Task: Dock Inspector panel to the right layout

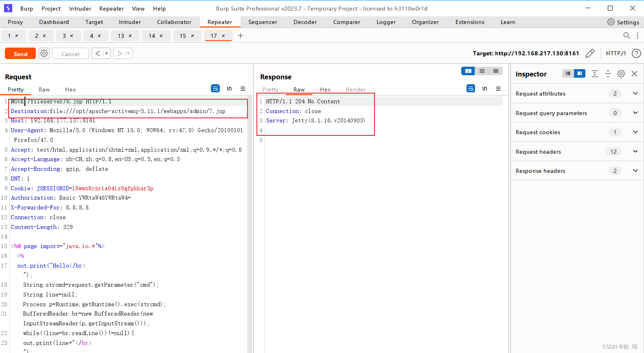Action: click(580, 73)
